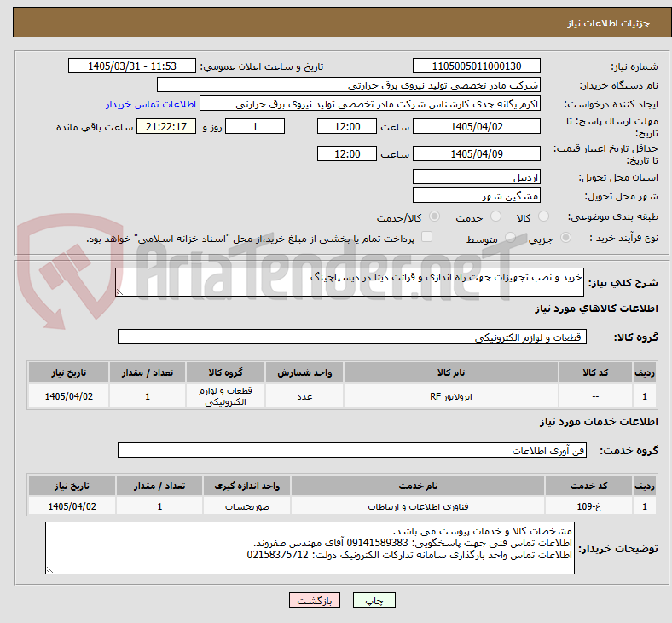Click the نام کالا column header
The height and width of the screenshot is (623, 672).
click(x=451, y=372)
